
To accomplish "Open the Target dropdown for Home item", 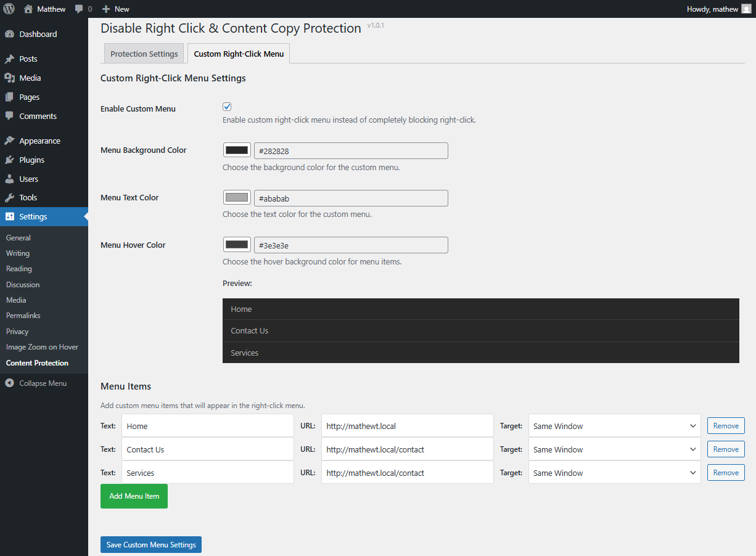I will (614, 425).
